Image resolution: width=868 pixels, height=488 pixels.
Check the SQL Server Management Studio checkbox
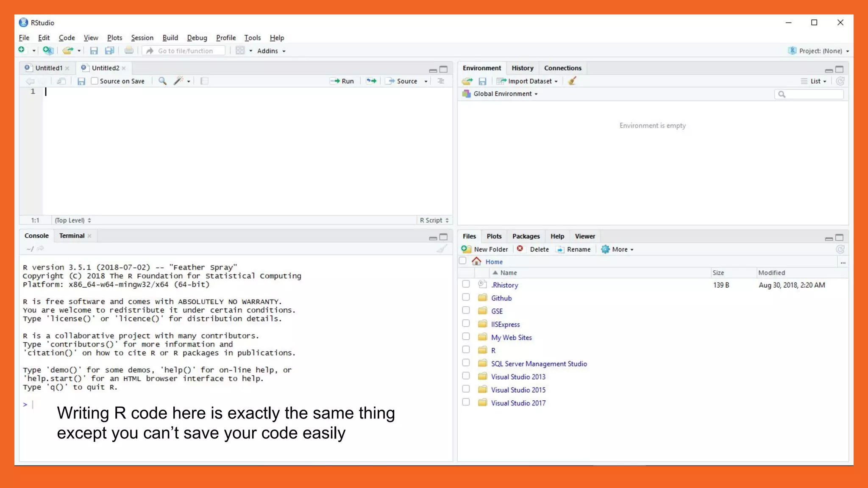[466, 363]
